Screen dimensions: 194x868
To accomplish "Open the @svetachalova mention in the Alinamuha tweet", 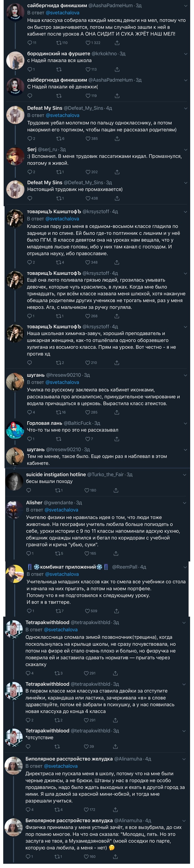I will point(61,766).
